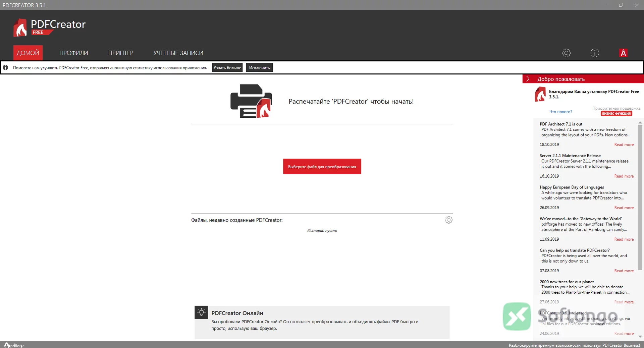
Task: Click Выберите файл для преобразования button
Action: click(x=322, y=166)
